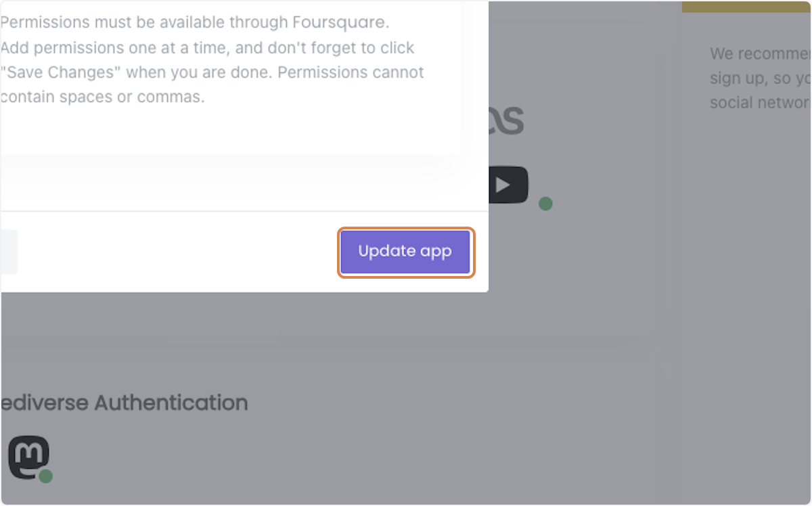
Task: Click the blank white footer area left of Update app
Action: (176, 252)
